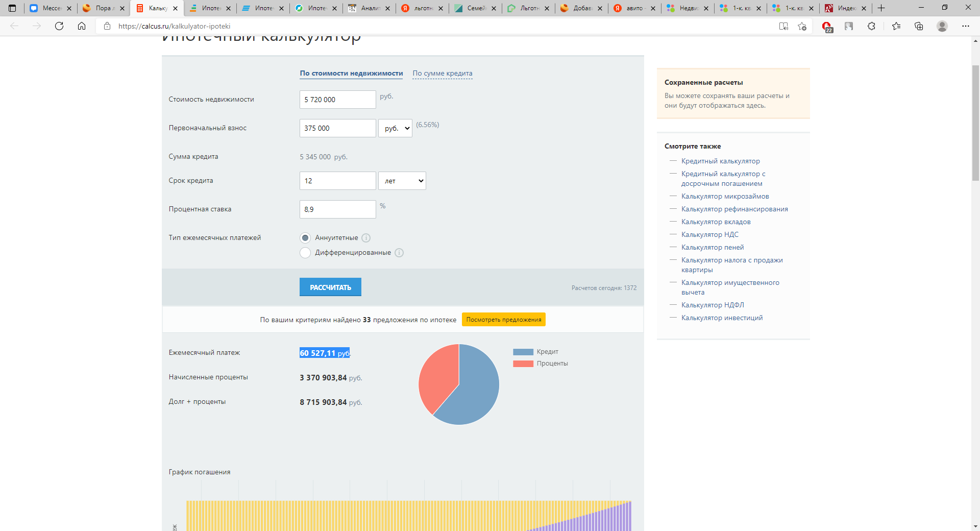Screen dimensions: 980x531
Task: Click 'Посмотреть предложения' button
Action: tap(504, 320)
